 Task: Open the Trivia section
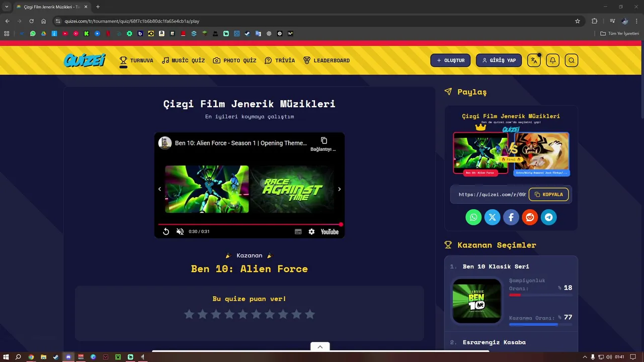280,60
